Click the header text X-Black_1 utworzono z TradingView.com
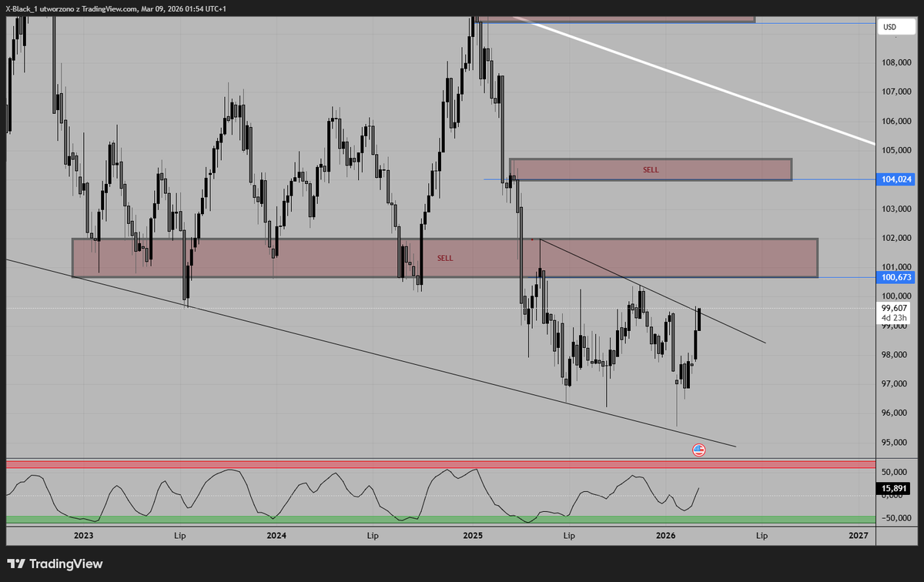Screen dimensions: 924x582 tap(72, 8)
